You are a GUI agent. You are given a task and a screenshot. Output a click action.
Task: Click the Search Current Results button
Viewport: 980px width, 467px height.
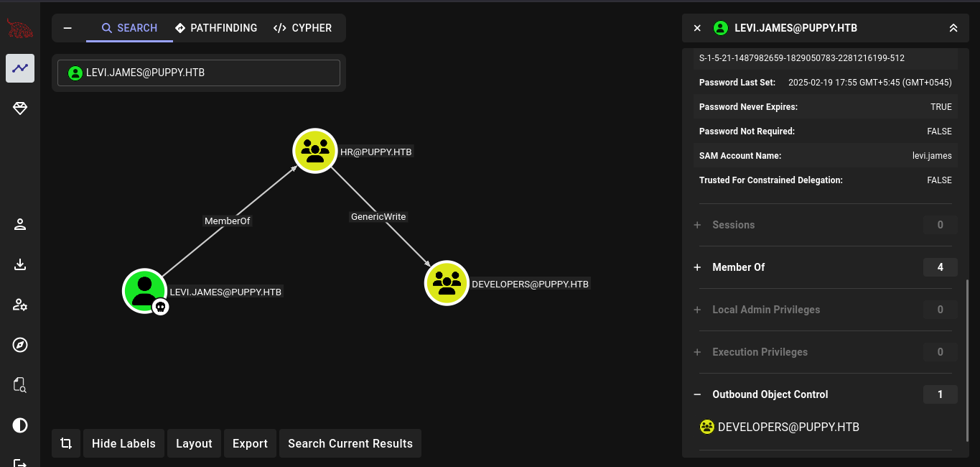350,443
